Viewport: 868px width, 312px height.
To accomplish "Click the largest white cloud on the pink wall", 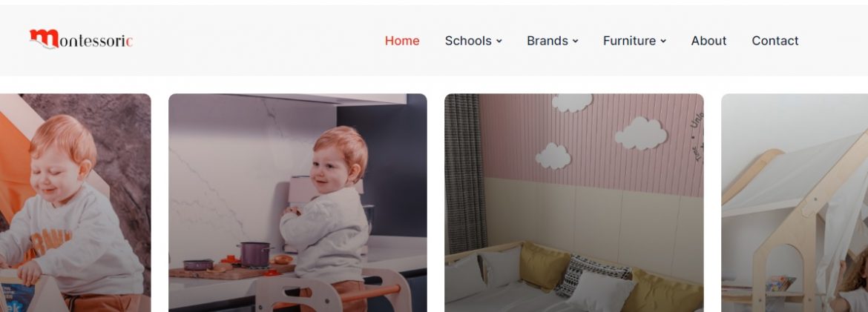I will tap(641, 133).
